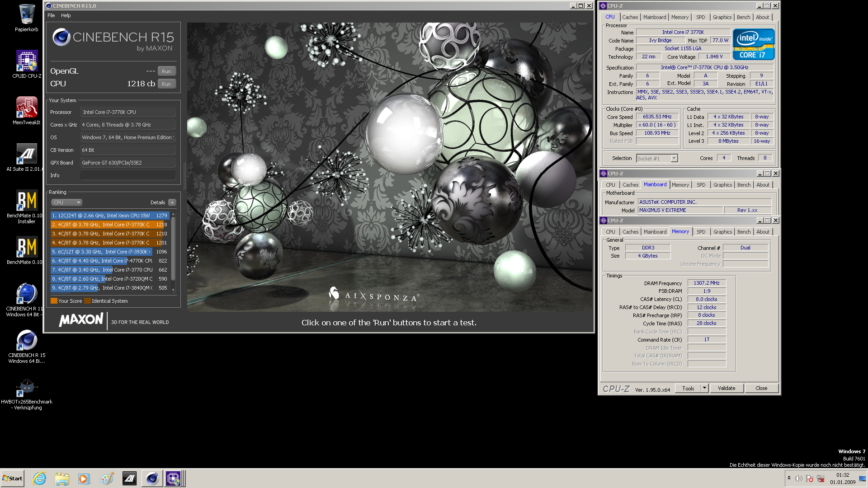Open the Papierkorb recycle bin desktop icon
This screenshot has height=488, width=868.
click(x=26, y=18)
